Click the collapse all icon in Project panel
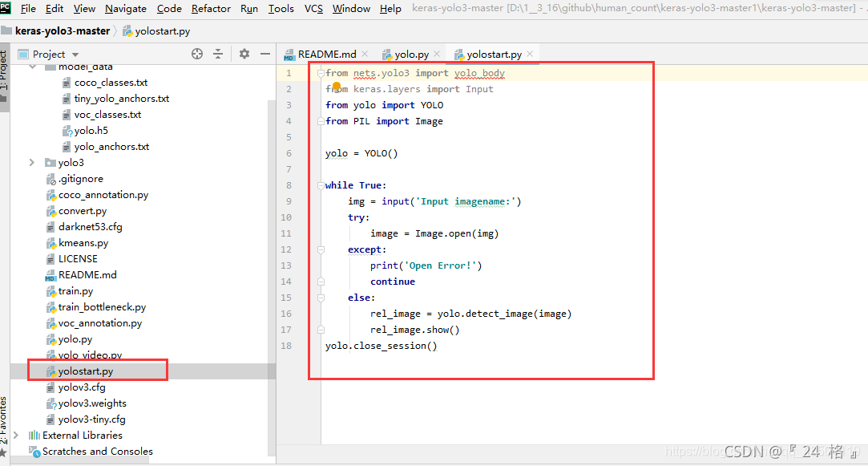 (218, 54)
